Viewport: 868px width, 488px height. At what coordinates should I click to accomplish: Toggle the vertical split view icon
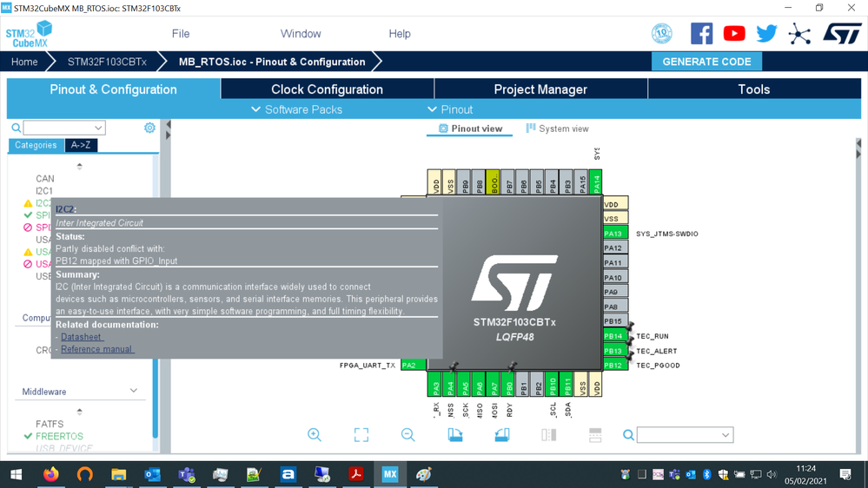tap(548, 435)
